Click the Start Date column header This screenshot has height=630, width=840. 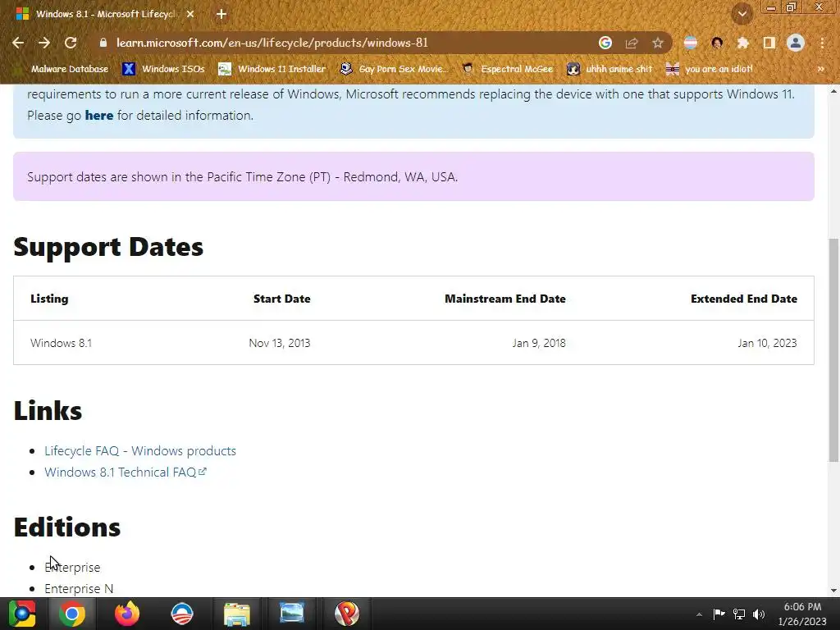coord(282,299)
